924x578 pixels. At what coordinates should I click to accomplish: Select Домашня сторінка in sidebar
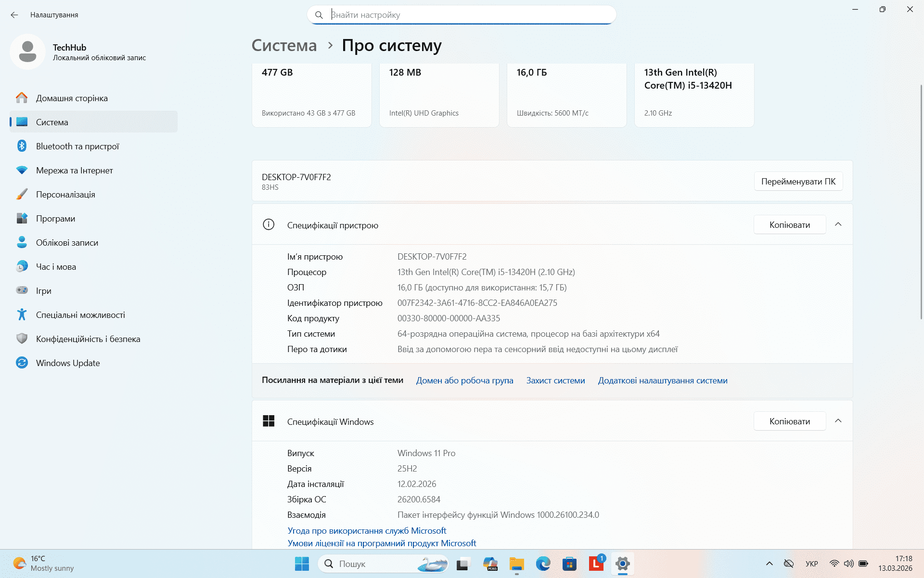(94, 98)
